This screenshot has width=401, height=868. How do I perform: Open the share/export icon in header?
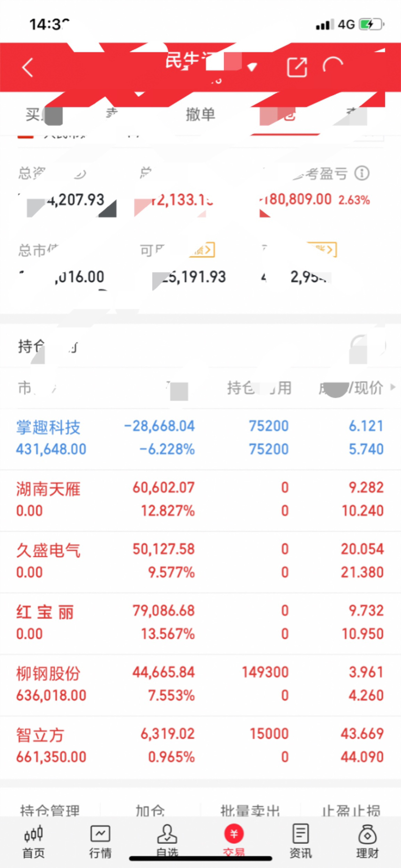pyautogui.click(x=297, y=67)
